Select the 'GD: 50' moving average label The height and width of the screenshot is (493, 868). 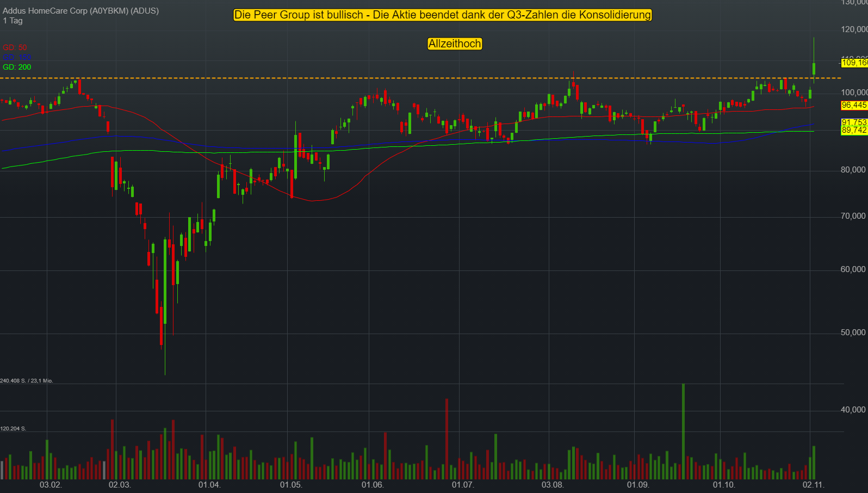pyautogui.click(x=15, y=47)
